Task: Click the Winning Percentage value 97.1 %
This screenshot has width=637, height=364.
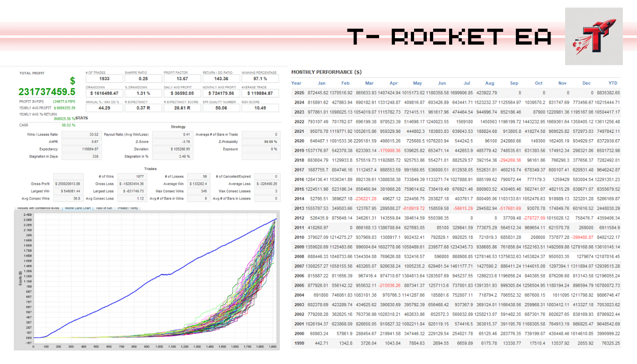Action: click(260, 79)
